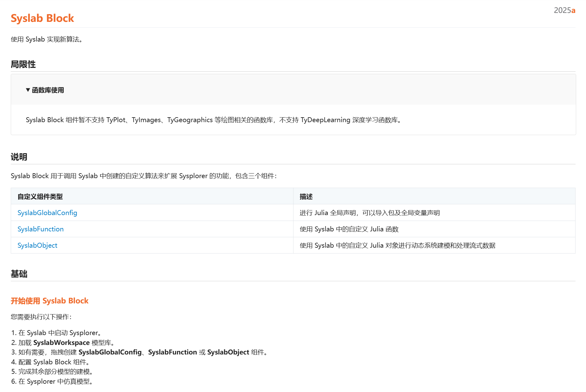Image resolution: width=586 pixels, height=392 pixels.
Task: Click the 使用 Syslab 实现新算法 intro text
Action: click(47, 39)
